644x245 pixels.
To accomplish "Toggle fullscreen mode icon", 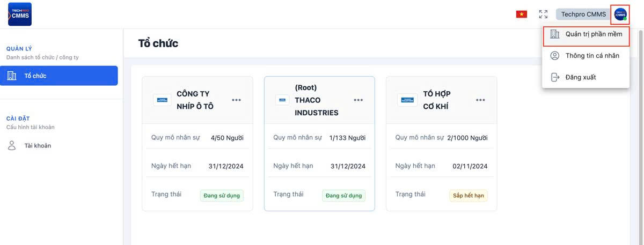I will pos(543,14).
